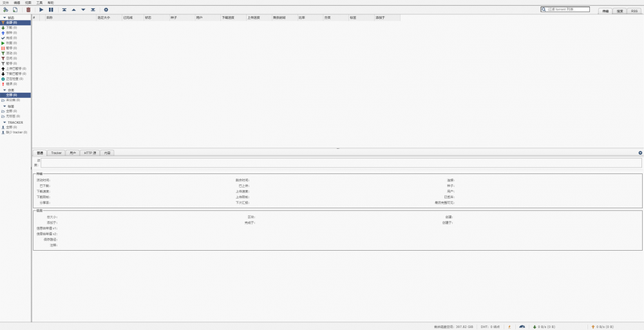
Task: Select the 正在检查 (0) filter
Action: pos(15,79)
